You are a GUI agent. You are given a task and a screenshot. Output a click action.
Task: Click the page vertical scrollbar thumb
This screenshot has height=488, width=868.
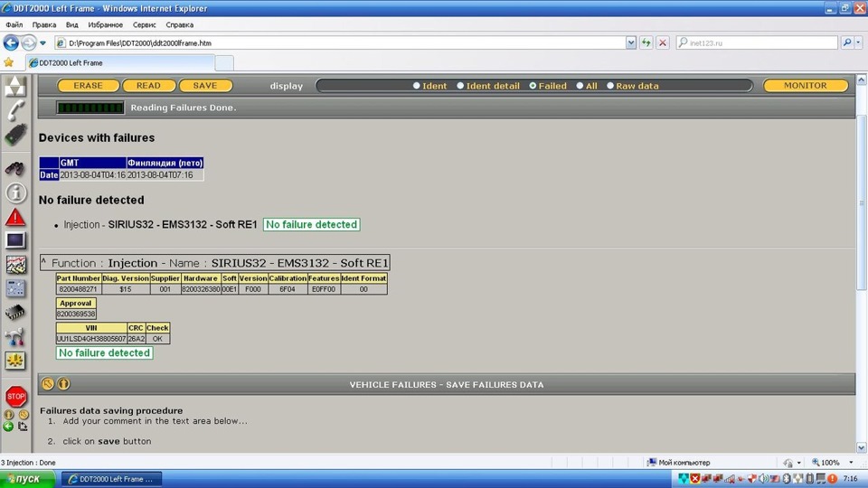861,202
